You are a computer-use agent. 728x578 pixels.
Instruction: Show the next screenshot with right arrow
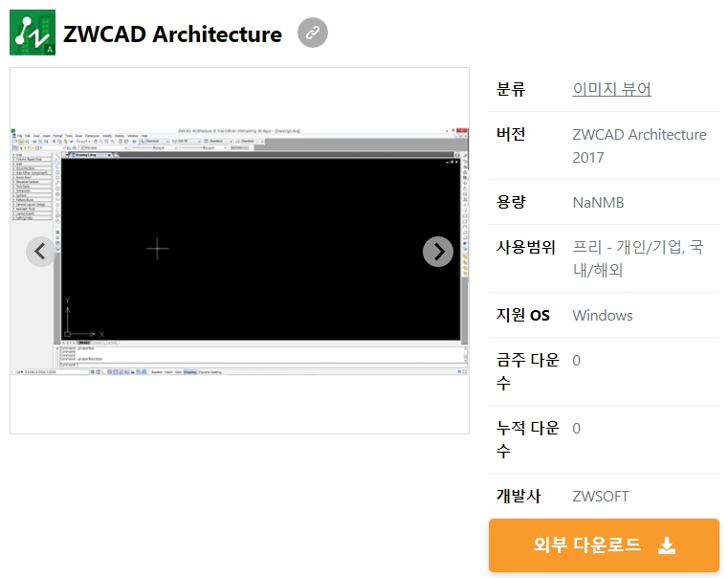click(x=438, y=252)
